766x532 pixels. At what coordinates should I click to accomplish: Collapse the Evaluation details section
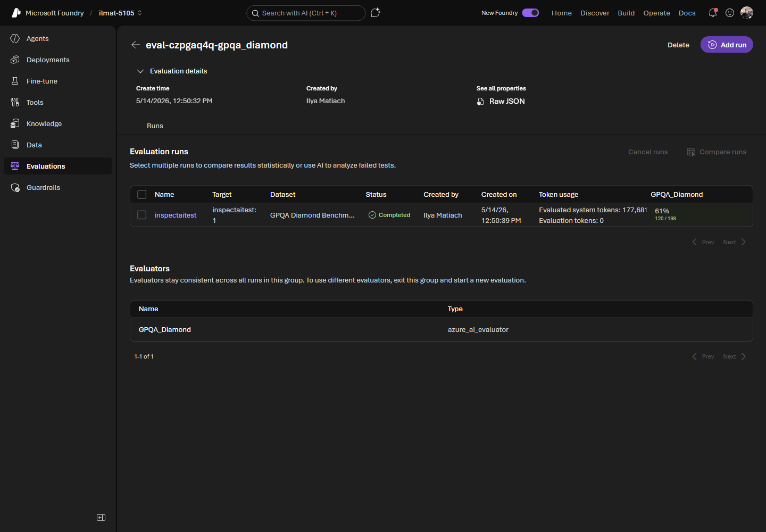(140, 71)
